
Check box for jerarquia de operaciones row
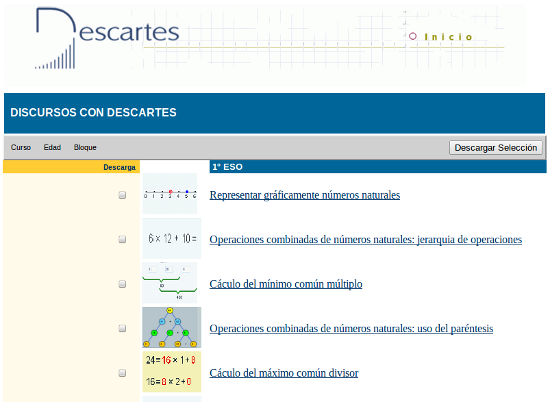(122, 239)
